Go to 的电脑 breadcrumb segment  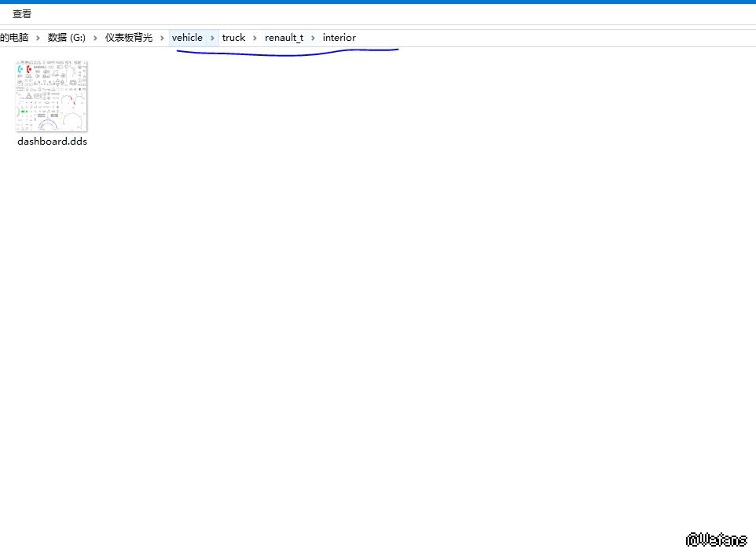point(14,38)
